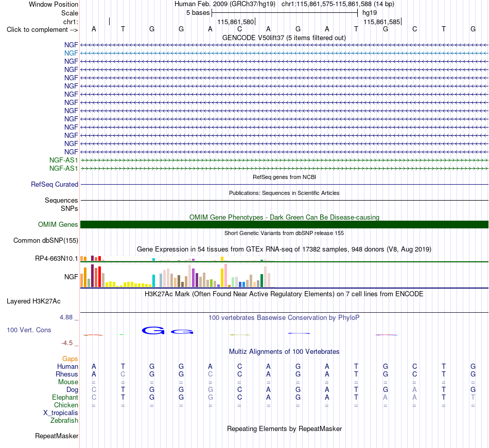Click the 115,861,580 position marker

tap(236, 22)
